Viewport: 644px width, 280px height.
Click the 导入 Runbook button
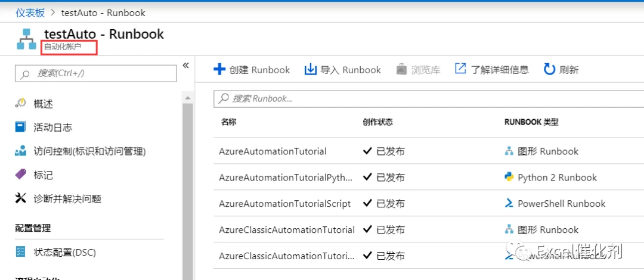[342, 69]
